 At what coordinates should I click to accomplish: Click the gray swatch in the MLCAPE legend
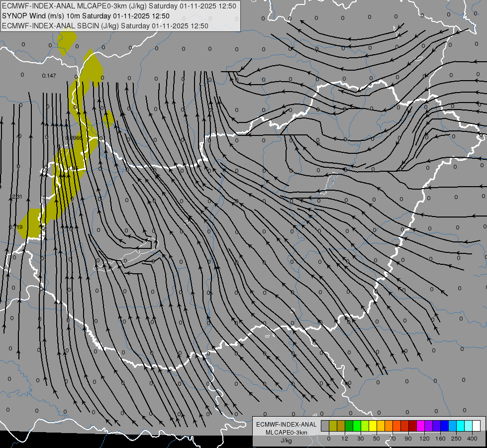click(x=325, y=426)
